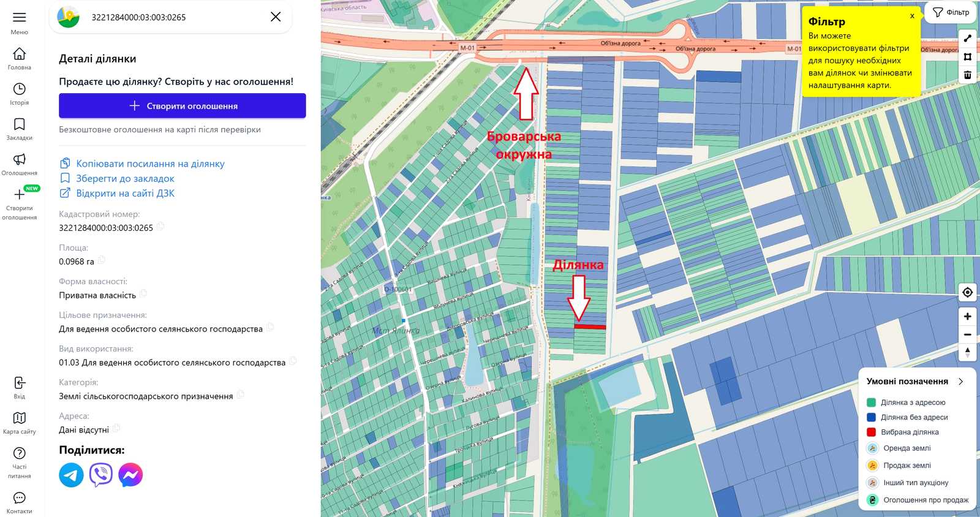Copy the cadastral number value
This screenshot has width=980, height=517.
pyautogui.click(x=160, y=227)
